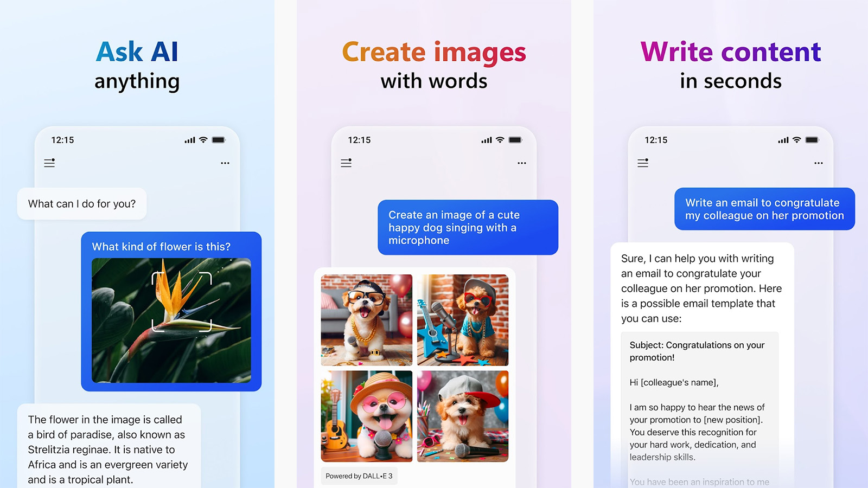This screenshot has width=868, height=488.
Task: Open the chat menu icon in Write content phone
Action: point(643,163)
